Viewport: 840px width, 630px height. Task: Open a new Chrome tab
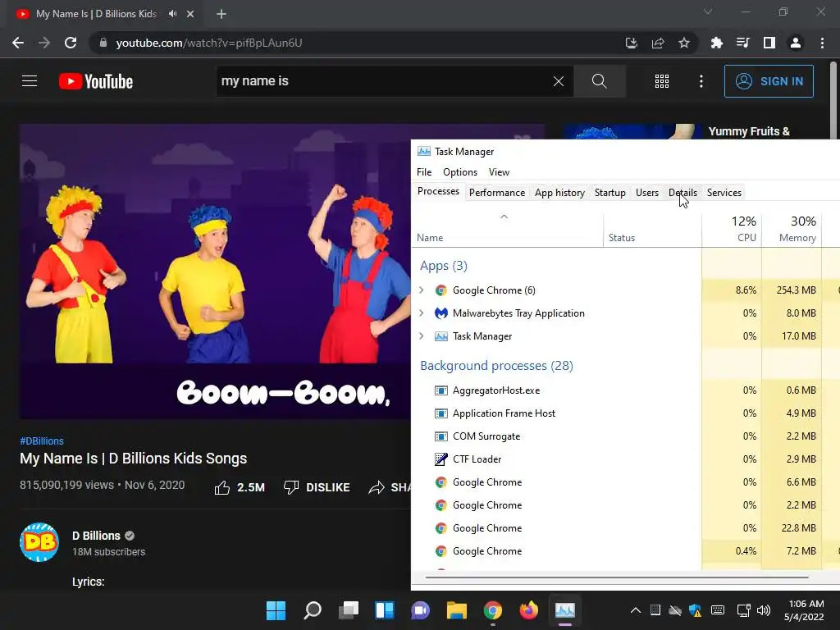pos(221,14)
